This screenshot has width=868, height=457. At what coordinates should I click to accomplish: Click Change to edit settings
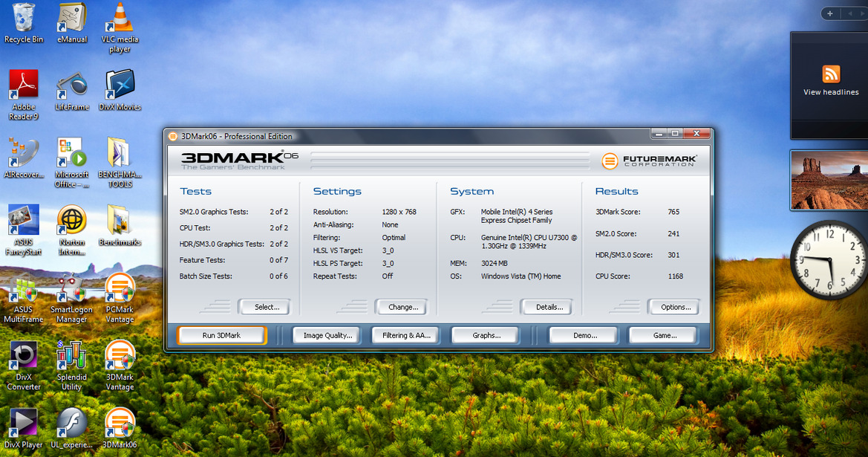pyautogui.click(x=402, y=307)
